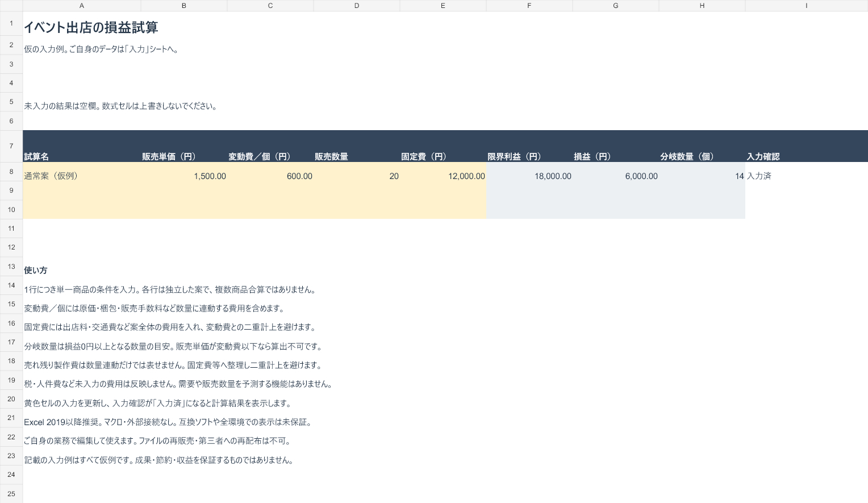Click the 入力済 status cell
This screenshot has height=503, width=868.
tap(807, 172)
